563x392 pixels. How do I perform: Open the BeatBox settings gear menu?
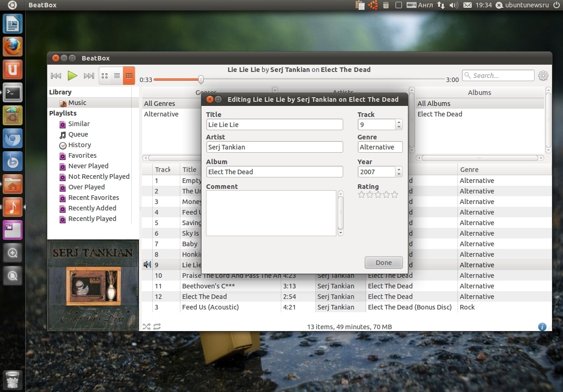click(543, 76)
